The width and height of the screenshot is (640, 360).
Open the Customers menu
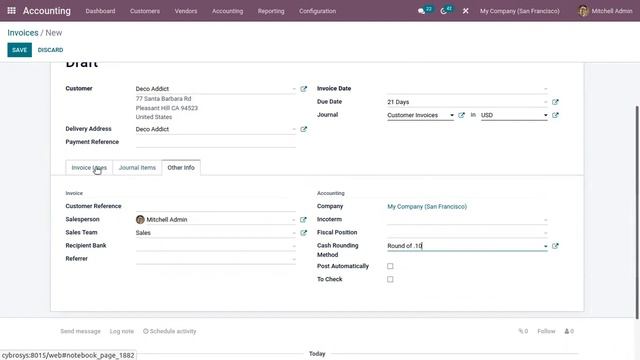(145, 11)
